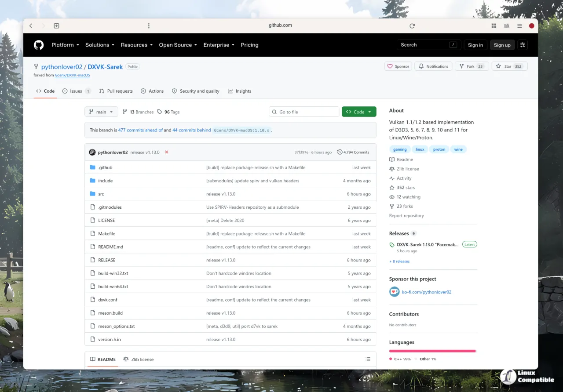Open the 96 Tags link
This screenshot has width=563, height=392.
point(168,112)
